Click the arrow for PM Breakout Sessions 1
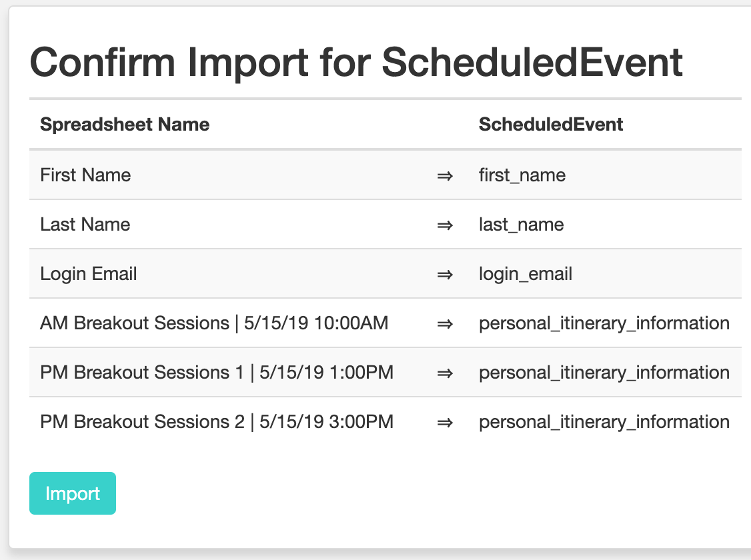751x560 pixels. 446,372
